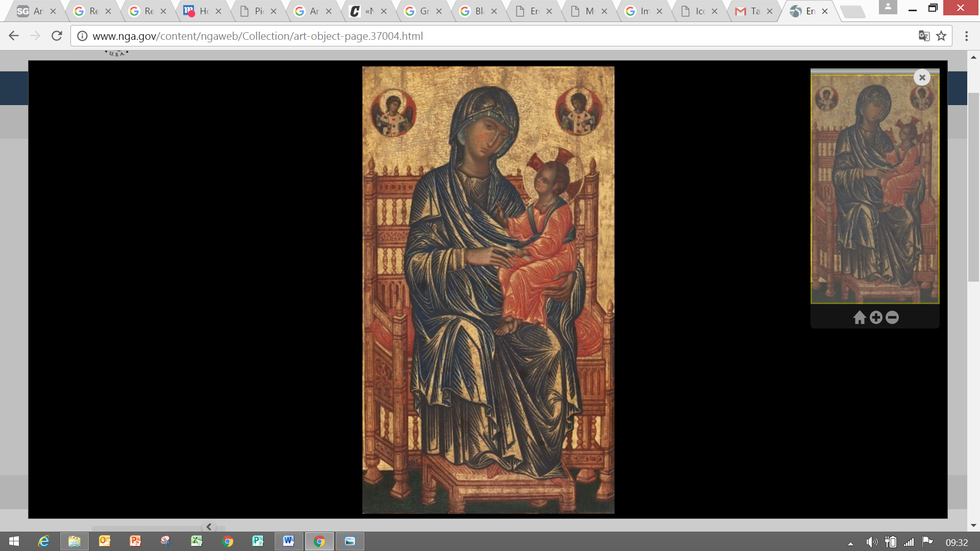Switch to the Google 'Gr' tab
This screenshot has height=551, width=980.
422,11
